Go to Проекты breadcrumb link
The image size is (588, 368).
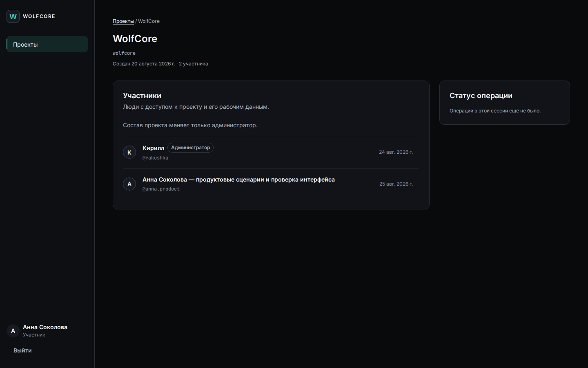coord(123,21)
